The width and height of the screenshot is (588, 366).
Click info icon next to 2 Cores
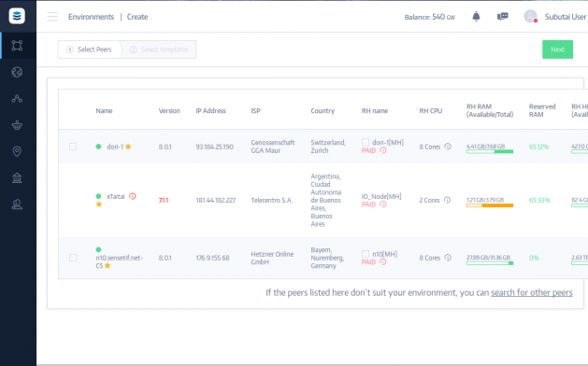tap(448, 200)
